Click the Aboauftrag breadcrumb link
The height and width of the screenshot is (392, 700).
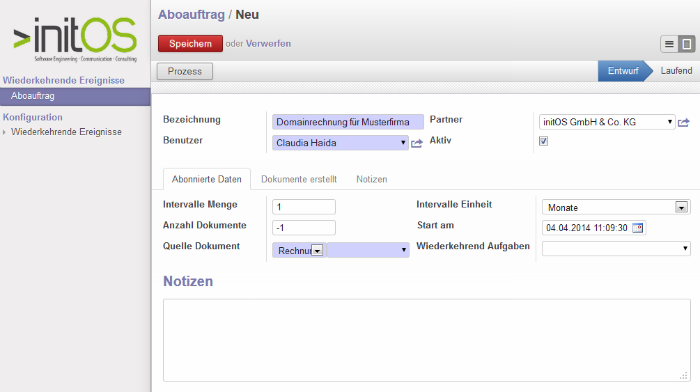191,15
